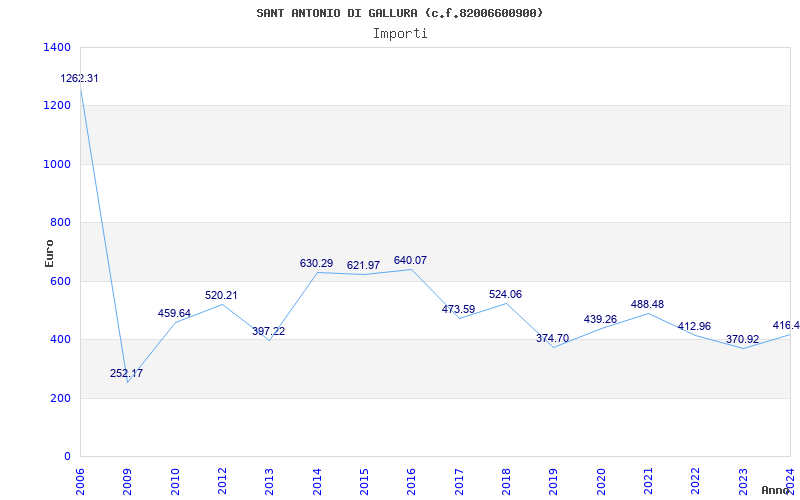Screen dimensions: 800x500
Task: Click x-axis year 2017
Action: click(459, 481)
